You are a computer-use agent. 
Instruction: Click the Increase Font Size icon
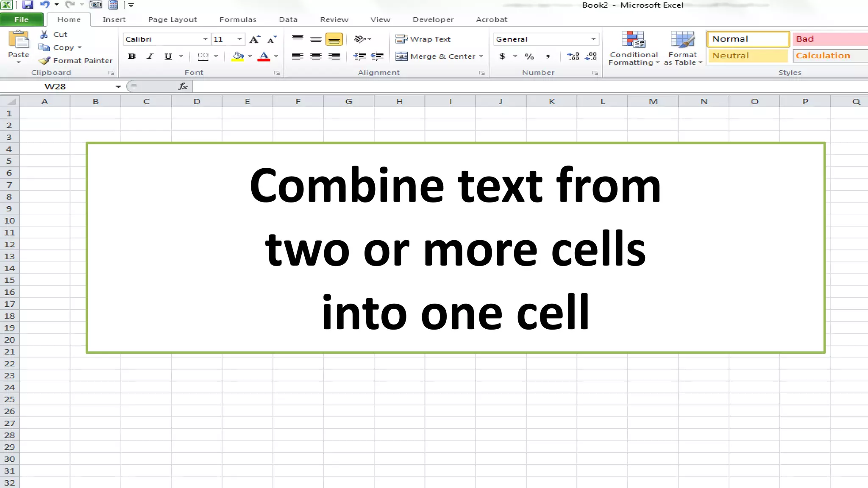254,39
